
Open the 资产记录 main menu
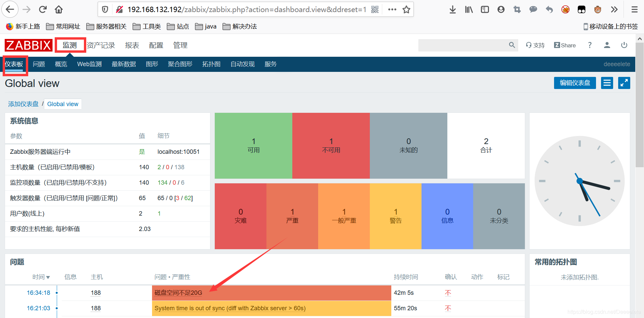(x=101, y=45)
